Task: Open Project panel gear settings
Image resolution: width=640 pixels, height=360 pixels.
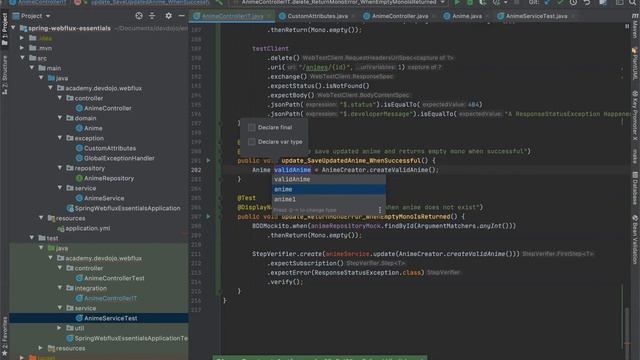Action: (x=168, y=16)
